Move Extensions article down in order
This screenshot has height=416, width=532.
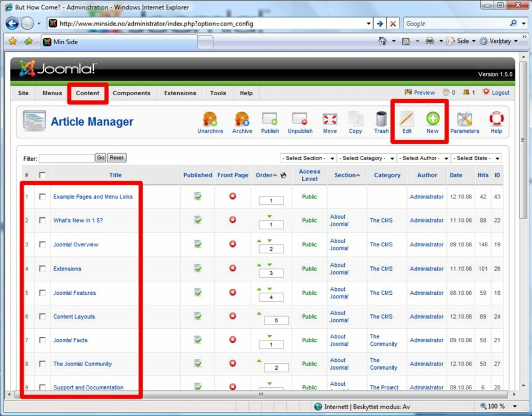coord(269,265)
